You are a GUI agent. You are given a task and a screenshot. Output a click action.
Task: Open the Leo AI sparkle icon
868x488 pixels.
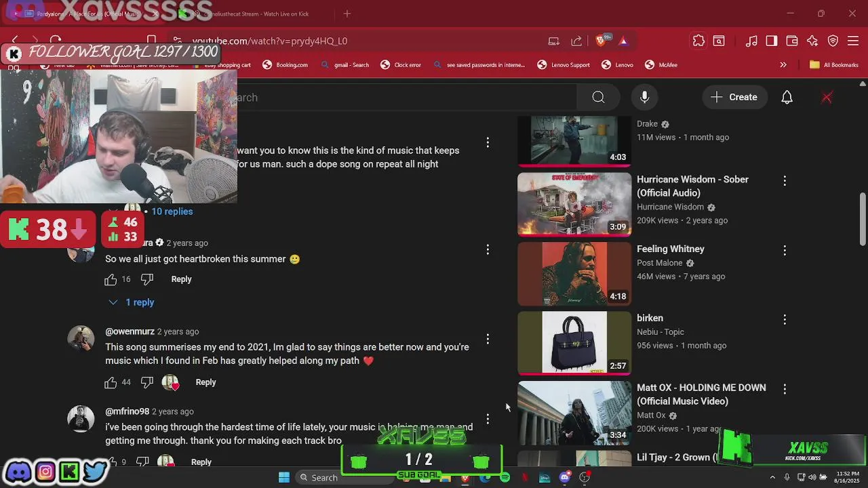click(812, 41)
